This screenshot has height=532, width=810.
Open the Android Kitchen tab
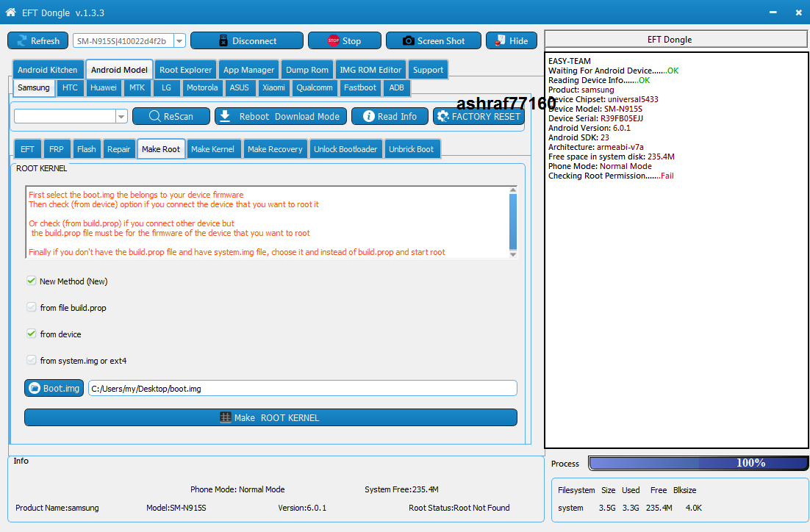click(48, 70)
